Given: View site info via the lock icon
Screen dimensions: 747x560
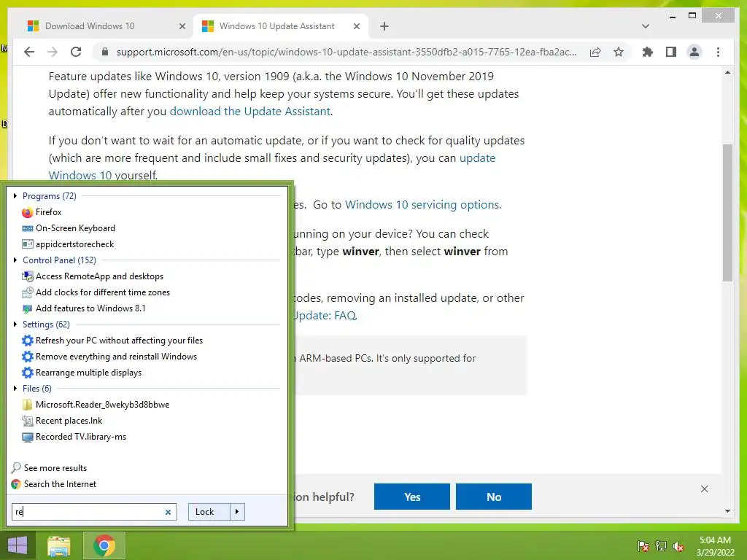Looking at the screenshot, I should pos(105,52).
